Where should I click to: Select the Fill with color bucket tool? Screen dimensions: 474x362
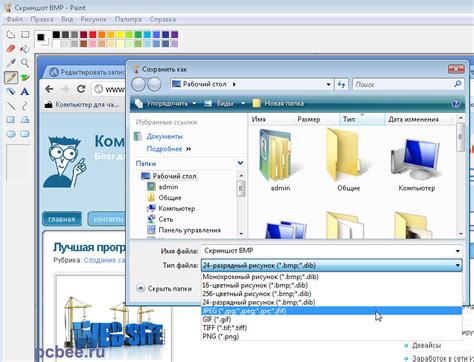[x=25, y=49]
